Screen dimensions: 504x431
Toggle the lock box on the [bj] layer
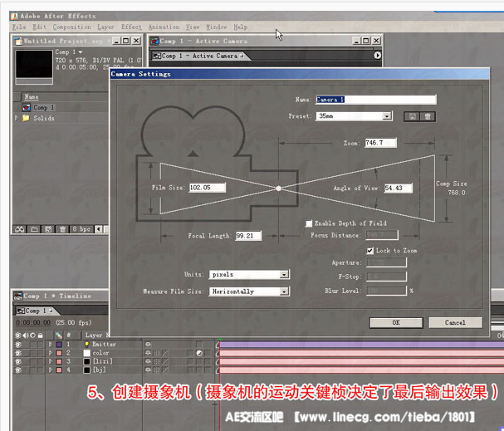(40, 370)
